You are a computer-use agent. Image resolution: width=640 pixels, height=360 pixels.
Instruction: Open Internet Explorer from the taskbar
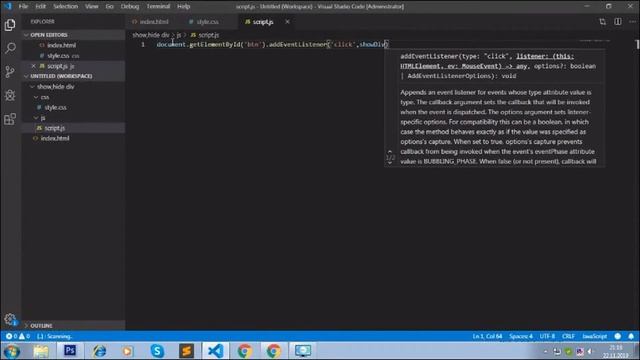point(99,351)
